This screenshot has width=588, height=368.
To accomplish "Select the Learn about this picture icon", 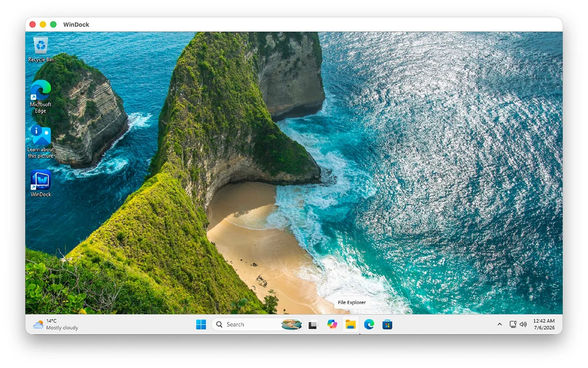I will pyautogui.click(x=40, y=141).
